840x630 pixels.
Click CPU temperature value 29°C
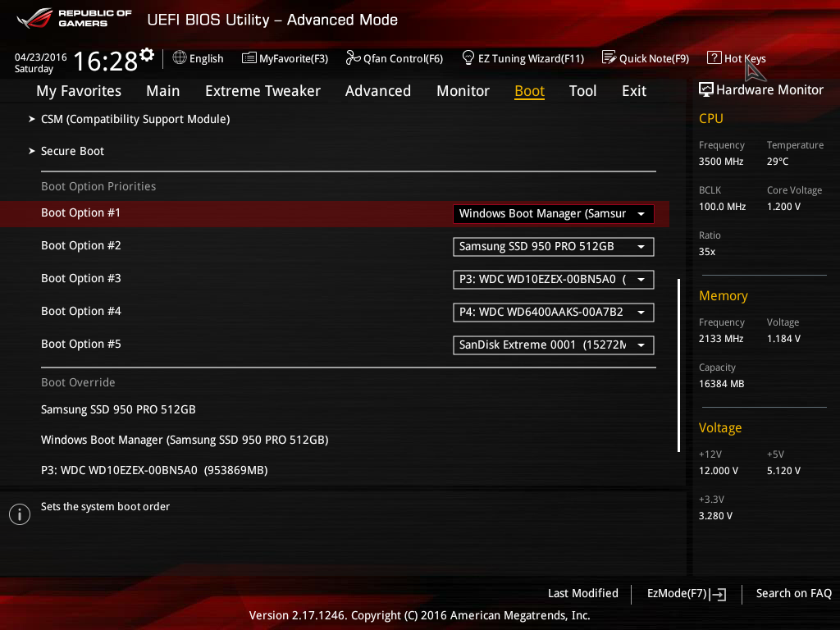[x=778, y=162]
